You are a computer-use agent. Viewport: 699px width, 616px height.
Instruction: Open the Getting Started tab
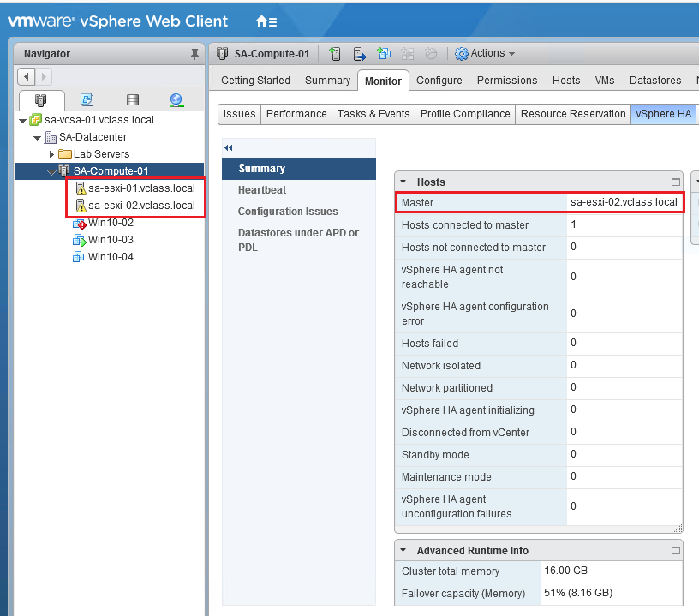pyautogui.click(x=255, y=81)
